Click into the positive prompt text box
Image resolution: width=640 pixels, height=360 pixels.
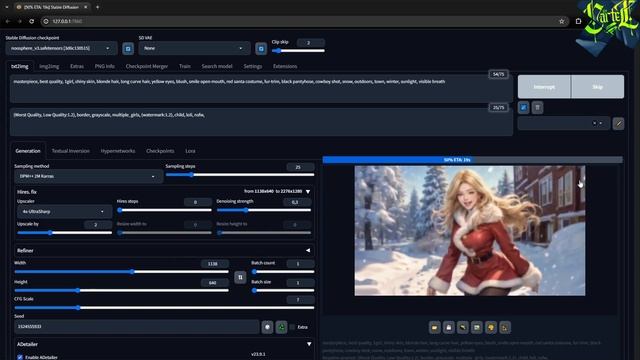261,88
